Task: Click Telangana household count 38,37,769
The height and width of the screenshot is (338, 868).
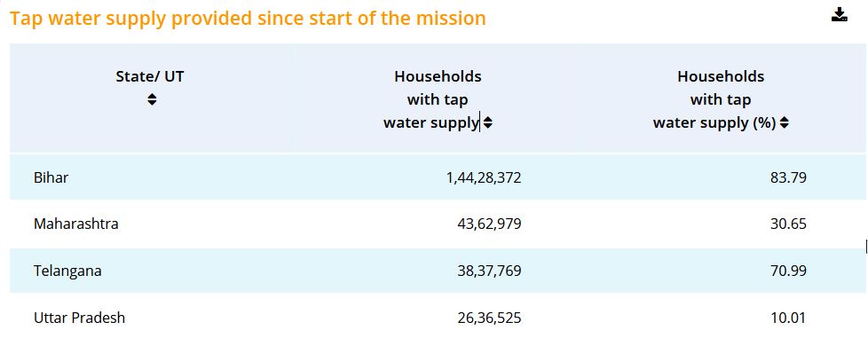Action: [489, 271]
